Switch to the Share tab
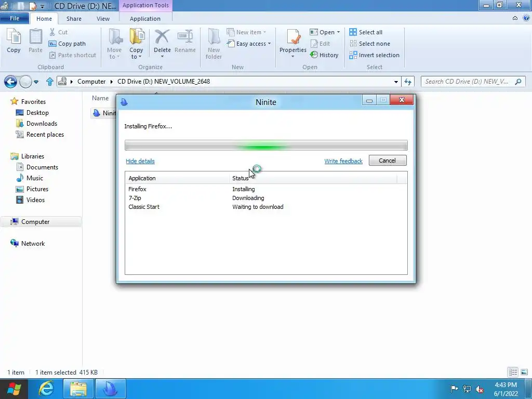This screenshot has width=532, height=399. click(74, 19)
